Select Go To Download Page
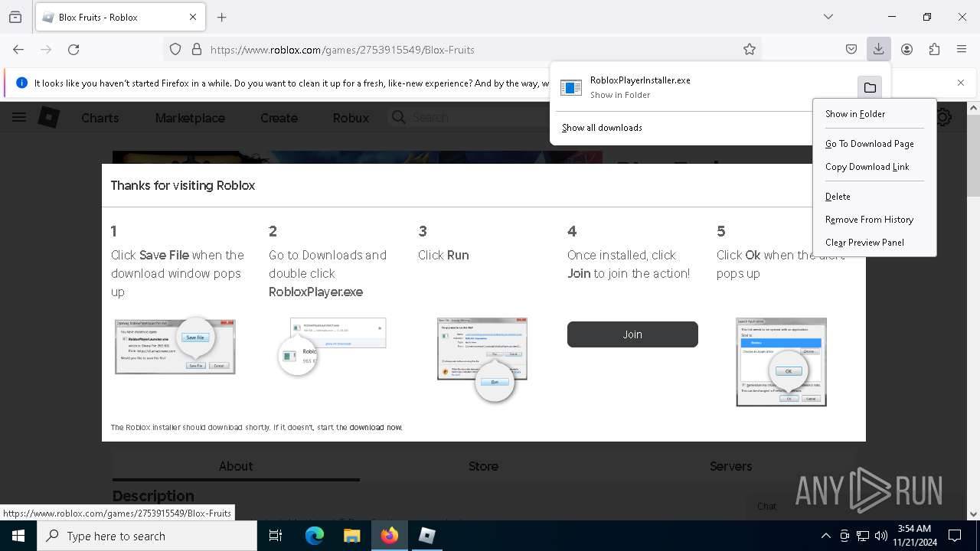The width and height of the screenshot is (980, 551). coord(874,144)
